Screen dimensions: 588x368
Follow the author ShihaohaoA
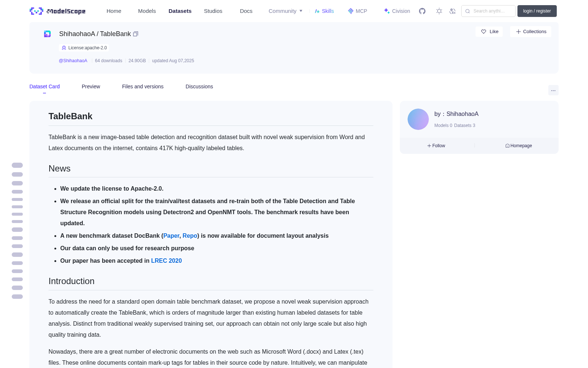tap(436, 146)
